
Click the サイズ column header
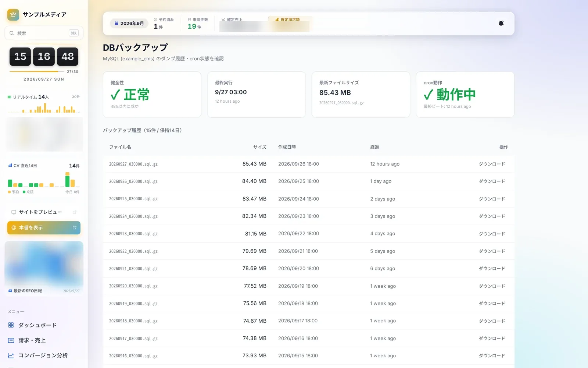tap(260, 147)
